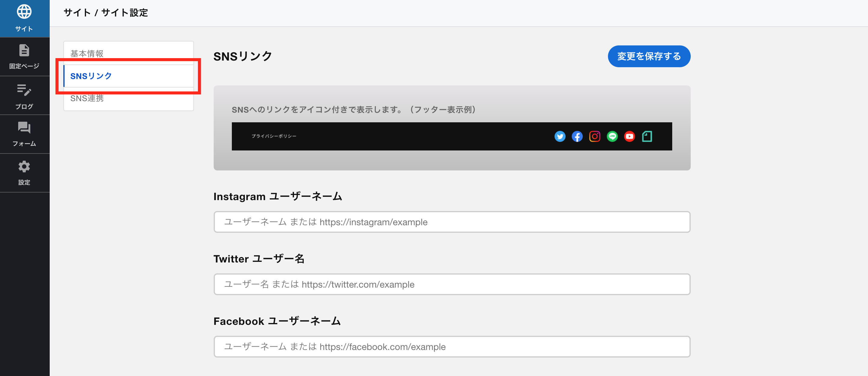
Task: Click the Instagram ユーザーネーム label
Action: [278, 196]
